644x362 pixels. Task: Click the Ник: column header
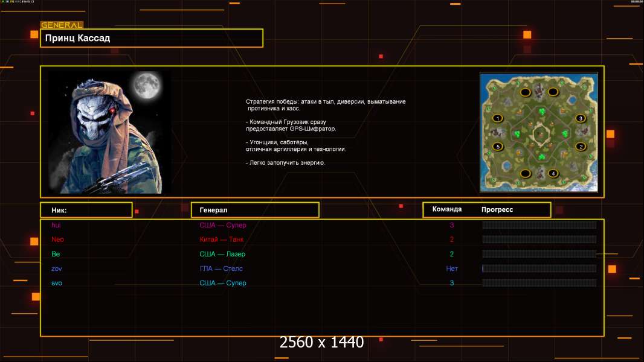(86, 210)
